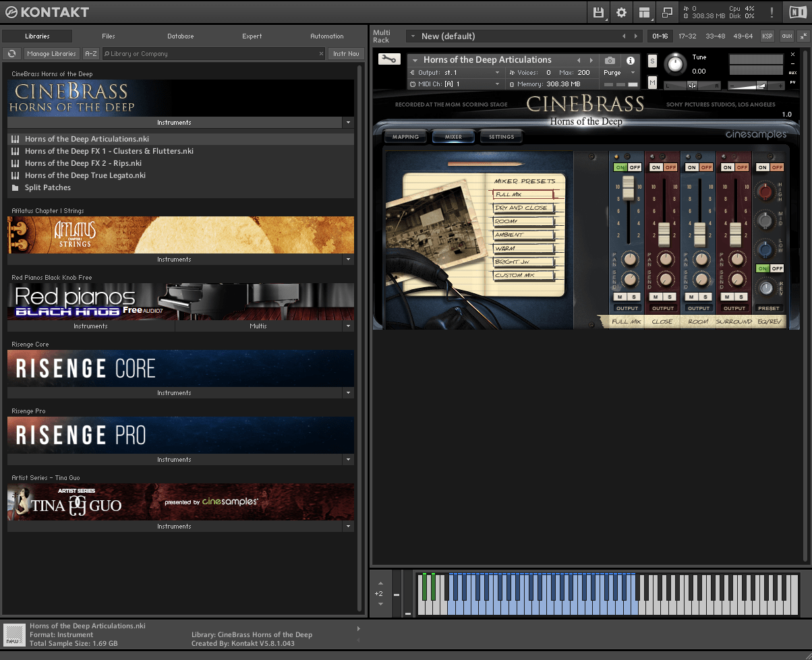Open the Settings tab in CineBrass

pos(501,137)
